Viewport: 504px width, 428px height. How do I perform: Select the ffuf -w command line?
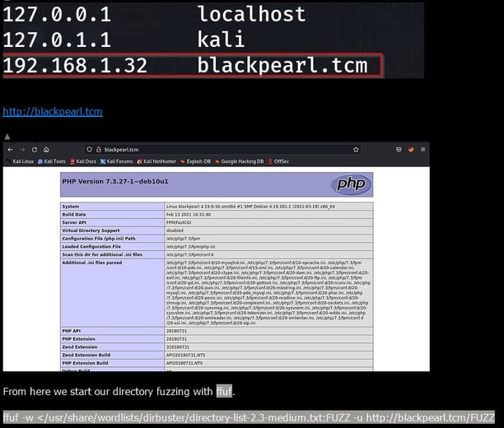click(x=249, y=418)
